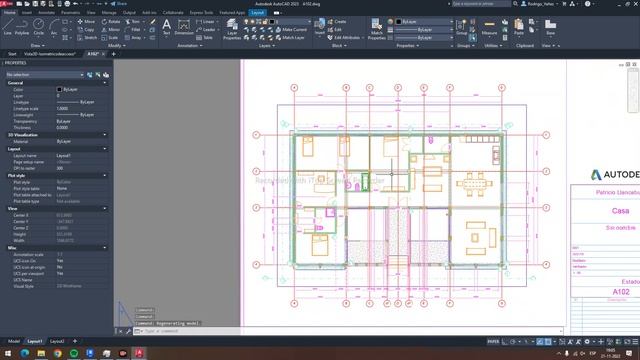
Task: Click the Share button
Action: click(x=119, y=4)
